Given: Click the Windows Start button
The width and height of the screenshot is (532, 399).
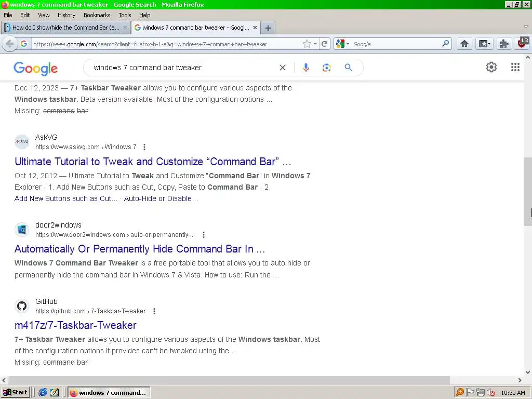Looking at the screenshot, I should (x=15, y=392).
